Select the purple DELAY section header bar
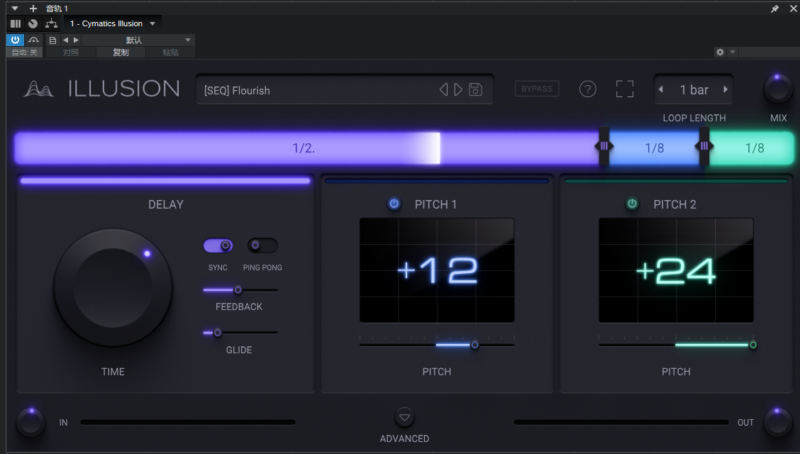Image resolution: width=800 pixels, height=454 pixels. point(165,181)
